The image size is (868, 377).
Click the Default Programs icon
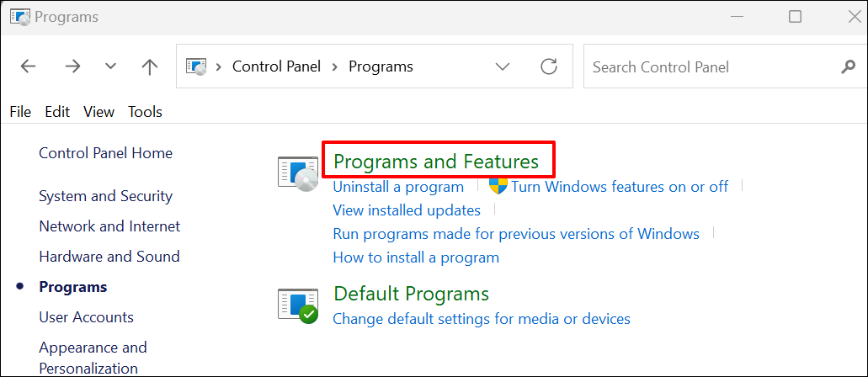(x=297, y=304)
